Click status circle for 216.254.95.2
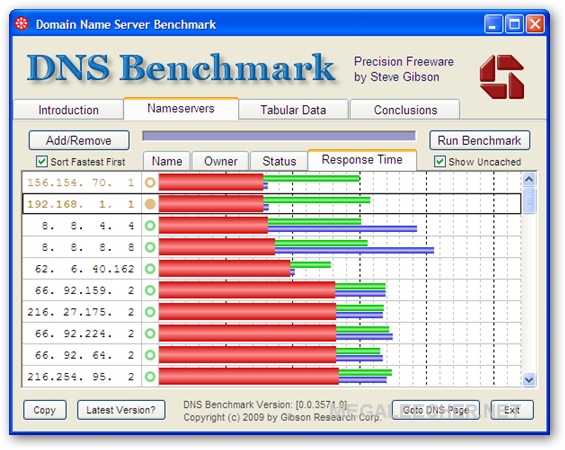 [x=150, y=377]
